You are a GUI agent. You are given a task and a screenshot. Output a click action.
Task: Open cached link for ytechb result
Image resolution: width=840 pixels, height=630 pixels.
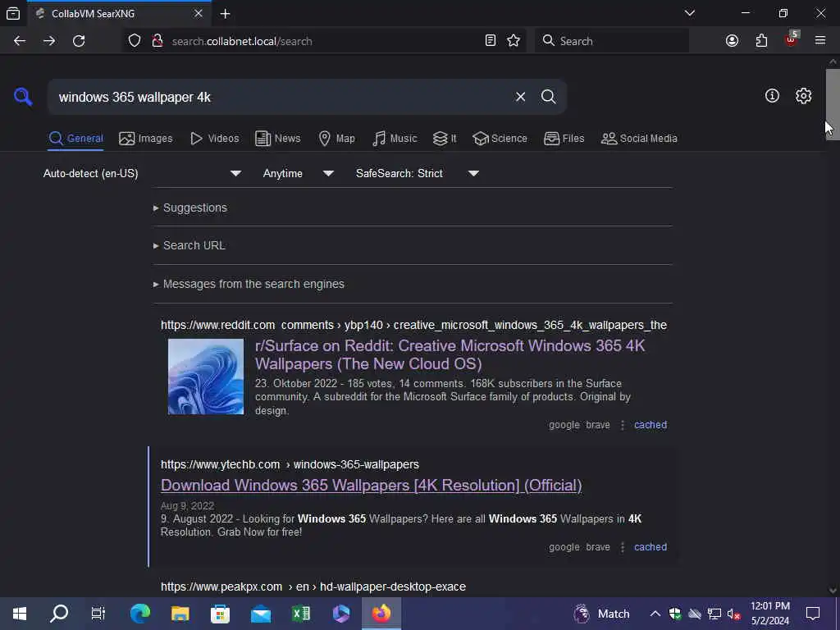click(x=651, y=547)
